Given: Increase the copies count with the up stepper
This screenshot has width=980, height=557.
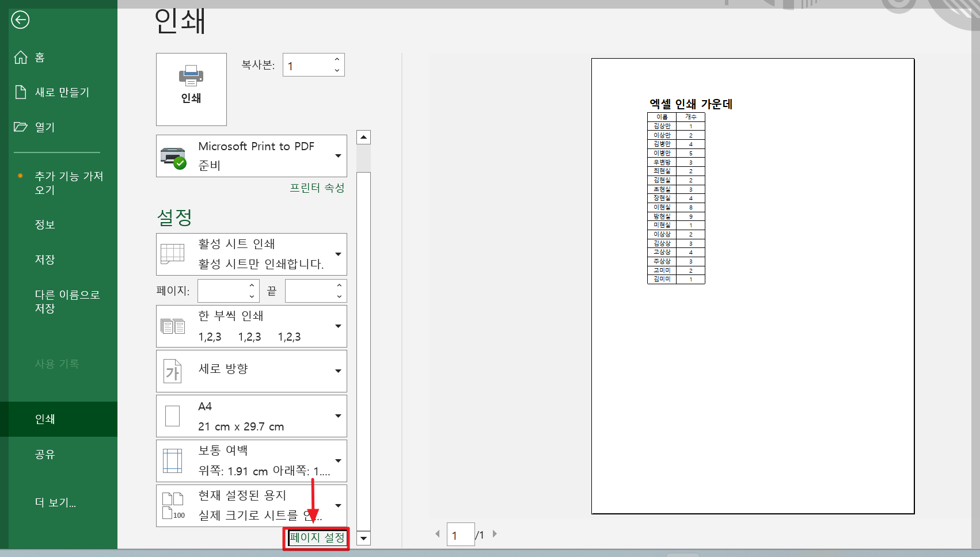Looking at the screenshot, I should point(336,59).
